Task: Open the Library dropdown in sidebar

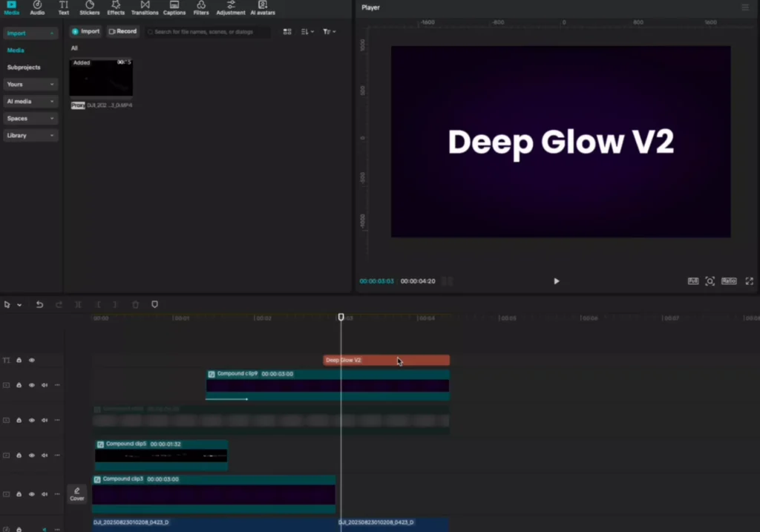Action: click(x=30, y=136)
